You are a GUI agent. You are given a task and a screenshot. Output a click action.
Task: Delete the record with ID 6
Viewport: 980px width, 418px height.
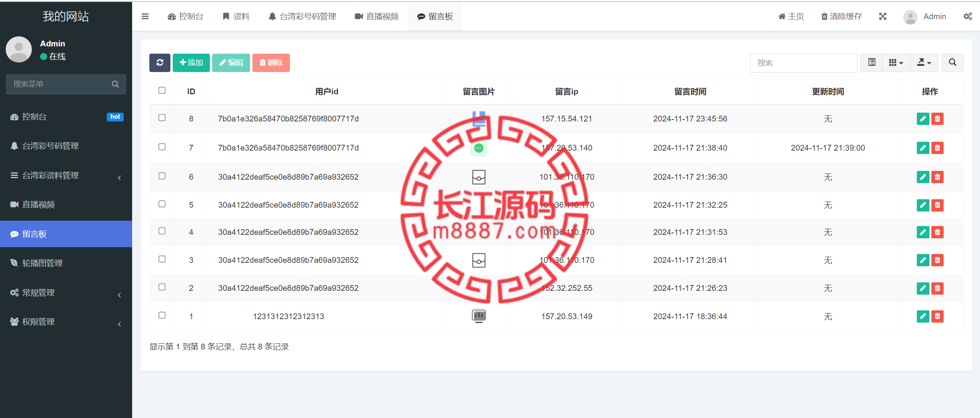click(937, 177)
